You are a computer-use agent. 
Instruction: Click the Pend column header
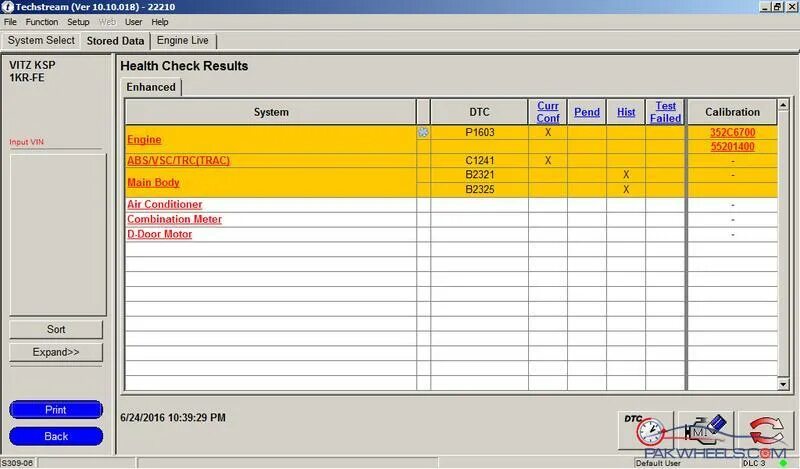tap(587, 112)
